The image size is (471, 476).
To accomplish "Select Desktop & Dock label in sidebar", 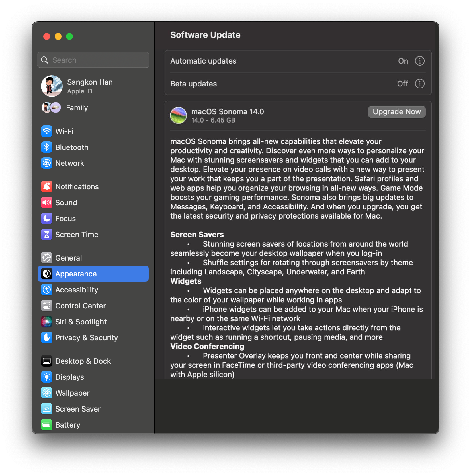I will click(x=83, y=361).
